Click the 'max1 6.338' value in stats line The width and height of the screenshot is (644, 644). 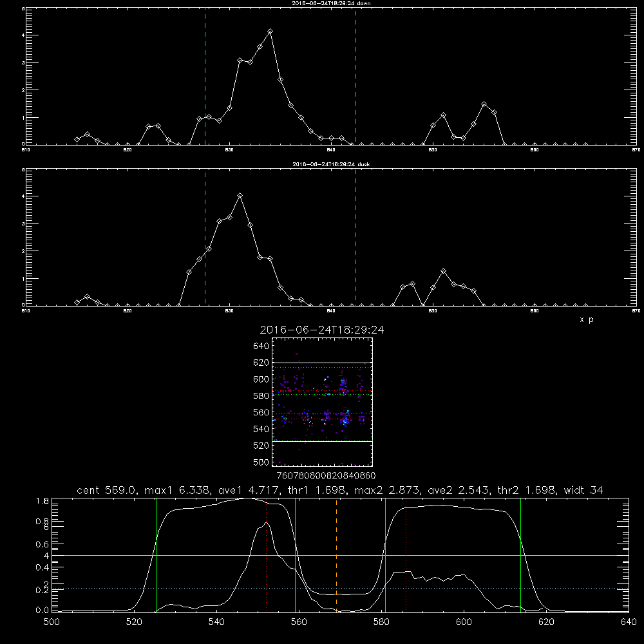pos(176,490)
